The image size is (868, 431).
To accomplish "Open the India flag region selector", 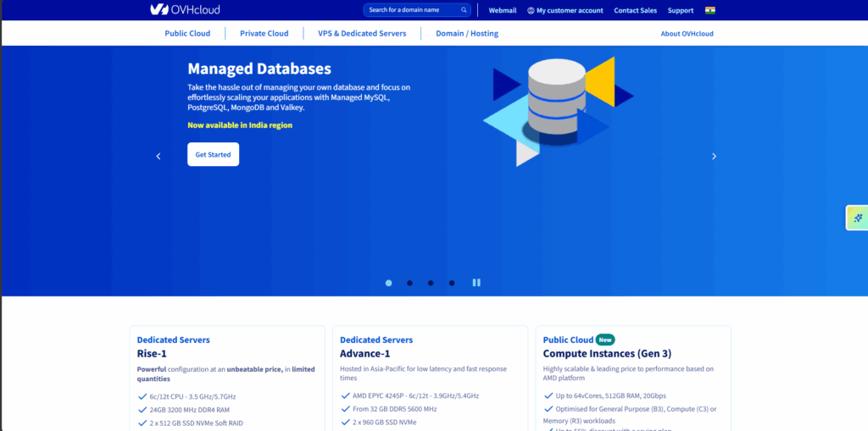I will point(709,10).
